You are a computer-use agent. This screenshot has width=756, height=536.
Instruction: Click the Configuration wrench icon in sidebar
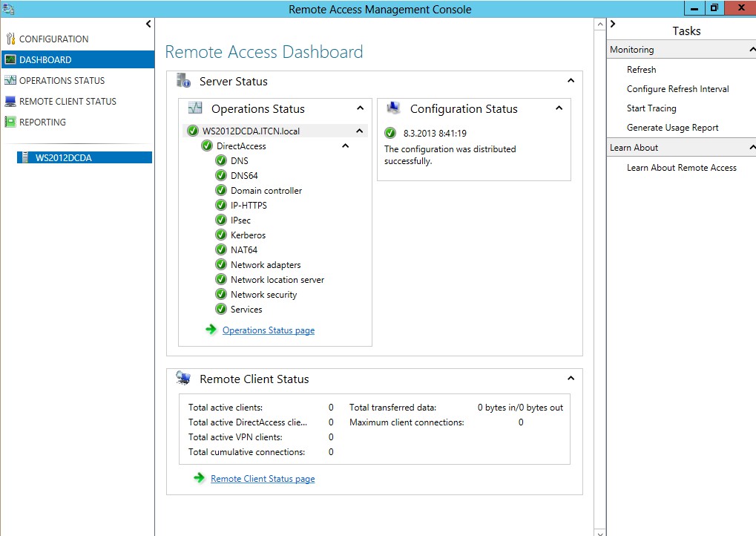pos(10,39)
